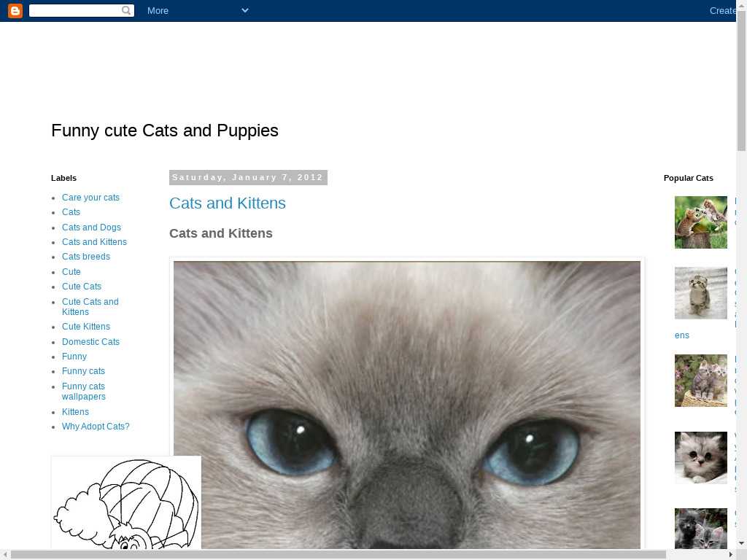Click the Create Blog link
The width and height of the screenshot is (747, 560).
tap(723, 10)
